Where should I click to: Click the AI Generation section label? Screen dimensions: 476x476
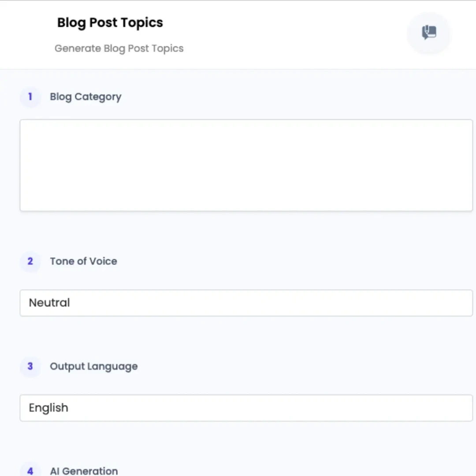(x=84, y=471)
